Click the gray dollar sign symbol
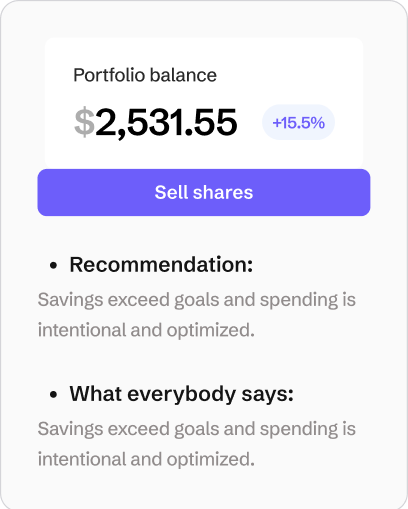The width and height of the screenshot is (408, 509). 84,122
